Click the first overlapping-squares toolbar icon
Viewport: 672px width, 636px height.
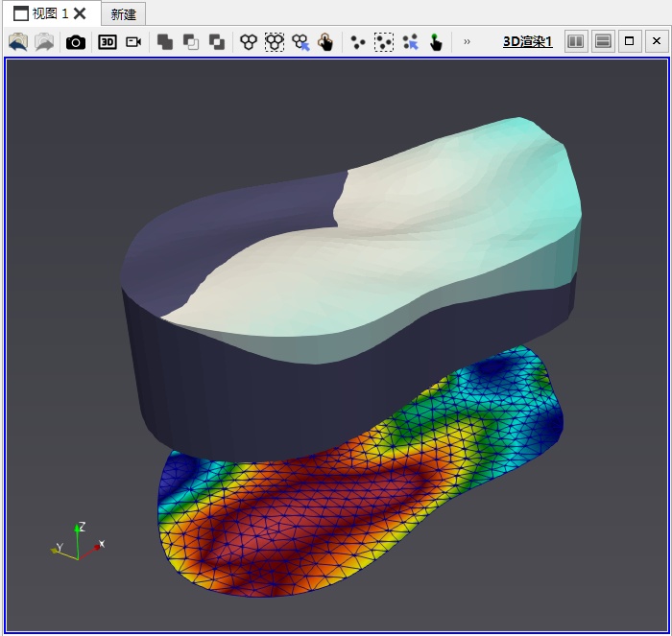pos(164,42)
